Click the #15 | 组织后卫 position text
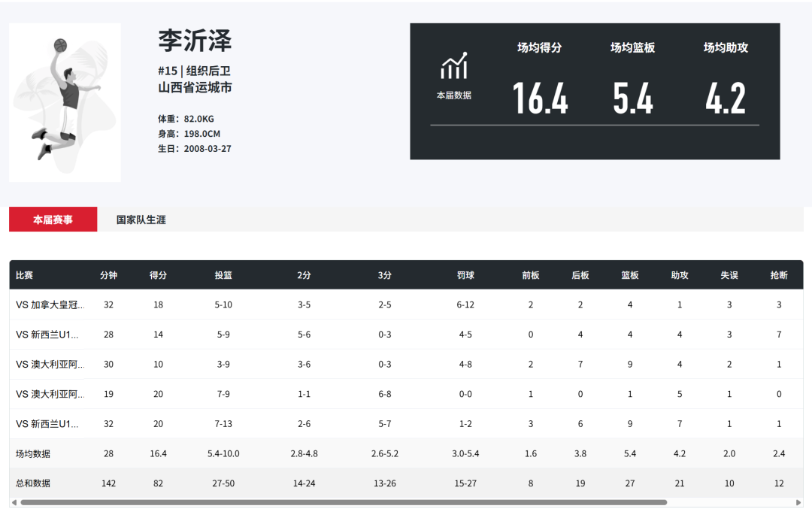The image size is (812, 515). (x=194, y=71)
